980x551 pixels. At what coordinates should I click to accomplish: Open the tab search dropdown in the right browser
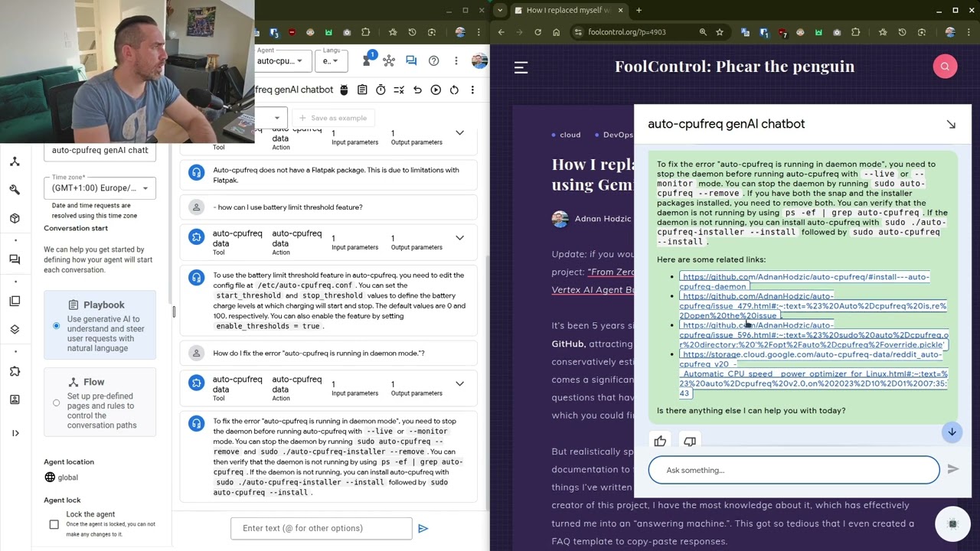(500, 10)
